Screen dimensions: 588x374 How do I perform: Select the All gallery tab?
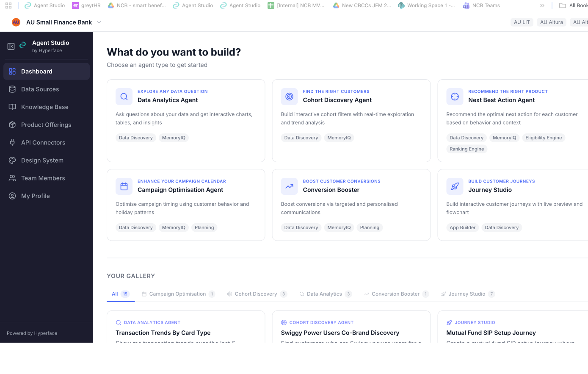[121, 294]
